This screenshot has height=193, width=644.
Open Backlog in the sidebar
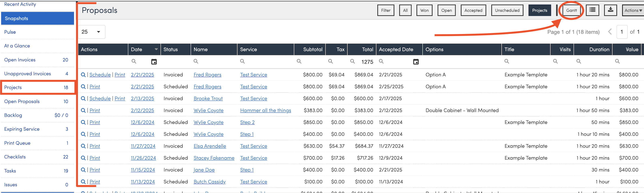(x=37, y=115)
